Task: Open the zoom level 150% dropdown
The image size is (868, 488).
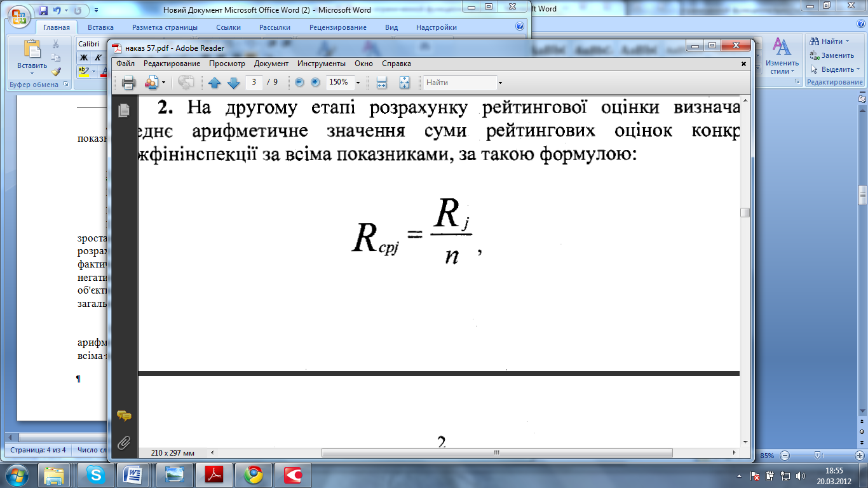Action: point(358,83)
